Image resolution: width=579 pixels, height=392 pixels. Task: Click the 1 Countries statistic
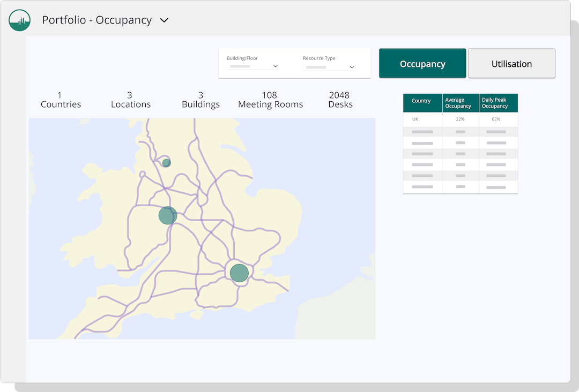tap(61, 100)
